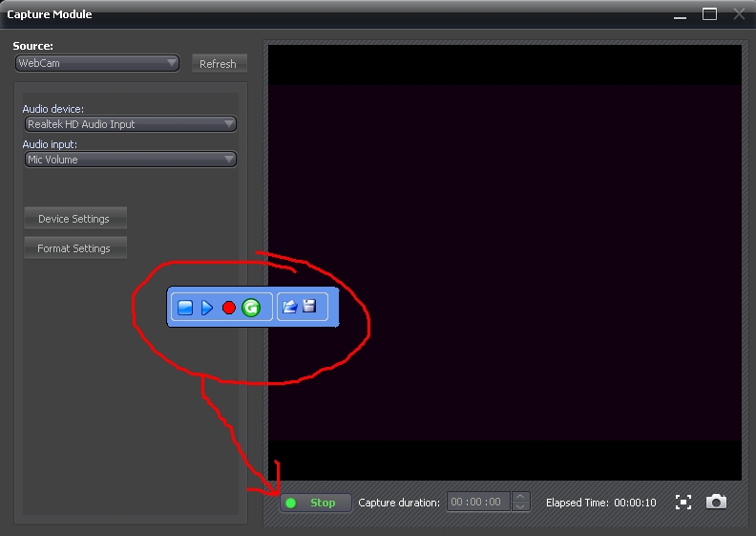This screenshot has height=536, width=756.
Task: Click the webcam video preview area
Action: tap(505, 263)
